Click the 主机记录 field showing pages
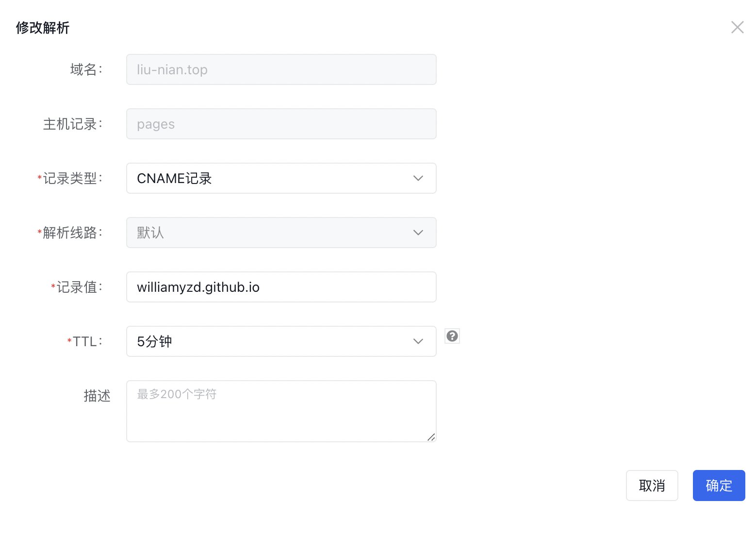The height and width of the screenshot is (536, 756). tap(281, 124)
